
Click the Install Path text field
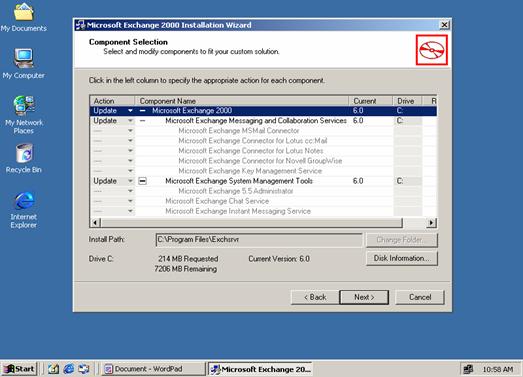(x=259, y=240)
